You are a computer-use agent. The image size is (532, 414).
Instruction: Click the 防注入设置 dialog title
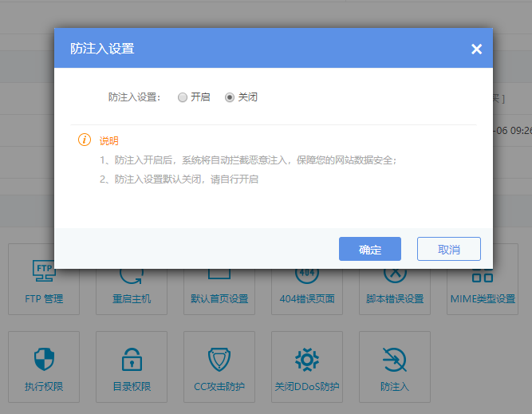pyautogui.click(x=102, y=49)
